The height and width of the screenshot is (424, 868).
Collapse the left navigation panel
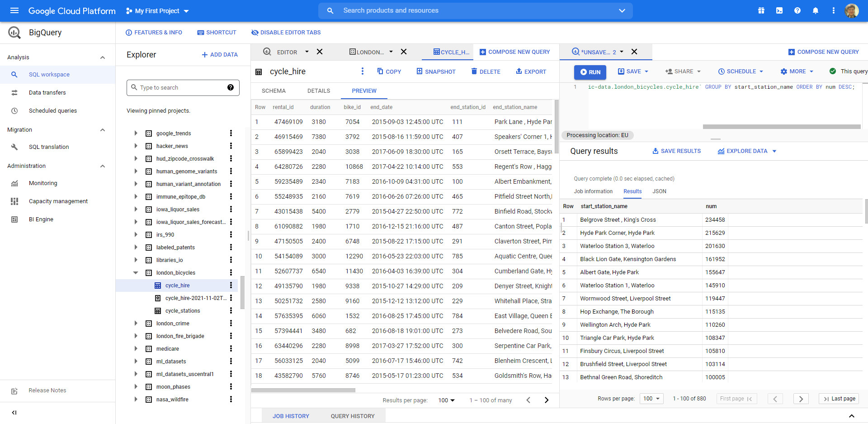[x=14, y=413]
